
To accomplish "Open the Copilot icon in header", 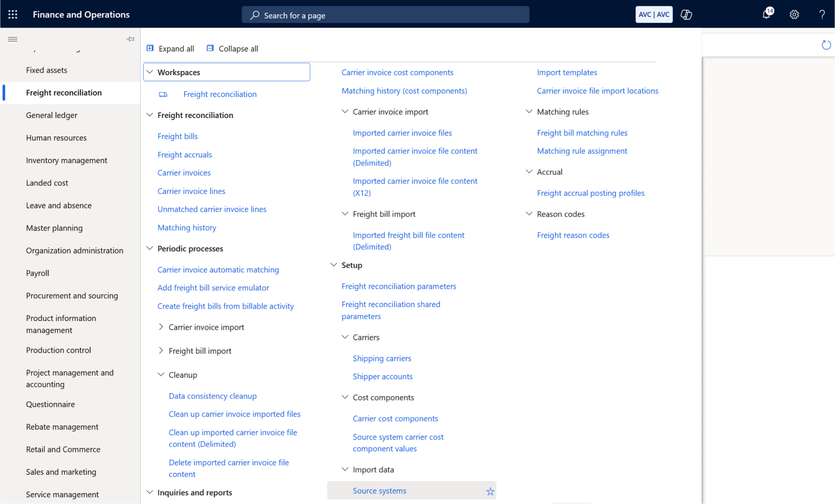I will pos(686,15).
